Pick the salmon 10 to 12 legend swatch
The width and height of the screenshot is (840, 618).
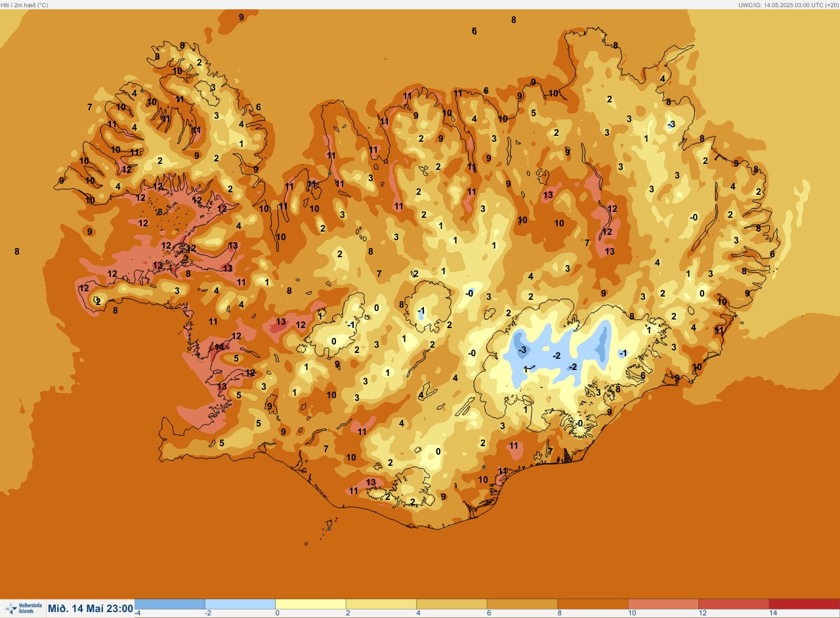pos(663,604)
